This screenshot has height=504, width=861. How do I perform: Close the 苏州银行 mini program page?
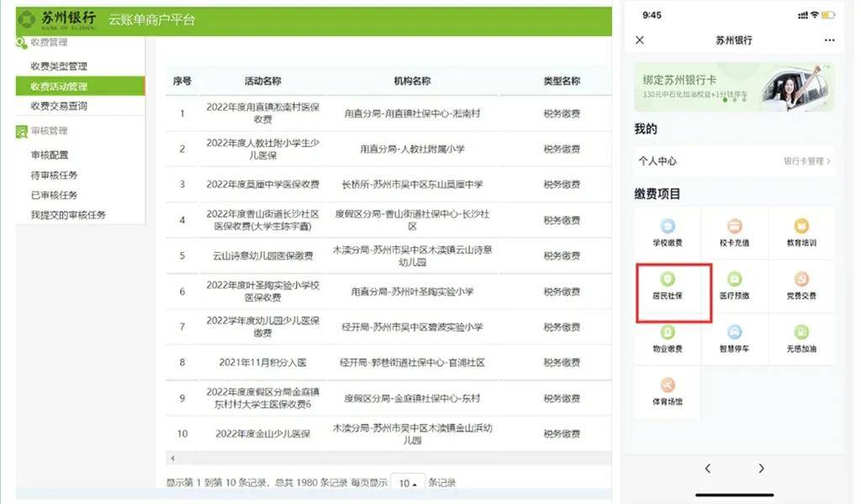pyautogui.click(x=640, y=40)
